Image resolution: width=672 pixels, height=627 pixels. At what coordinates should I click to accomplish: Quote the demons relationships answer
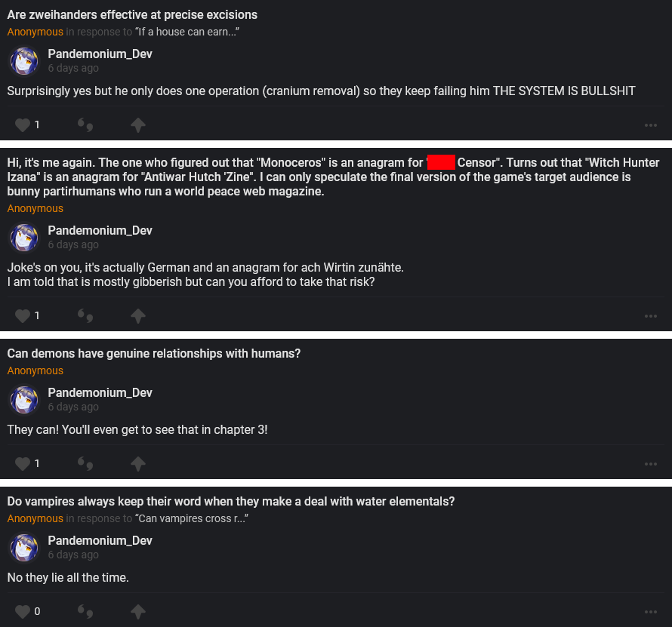click(85, 463)
